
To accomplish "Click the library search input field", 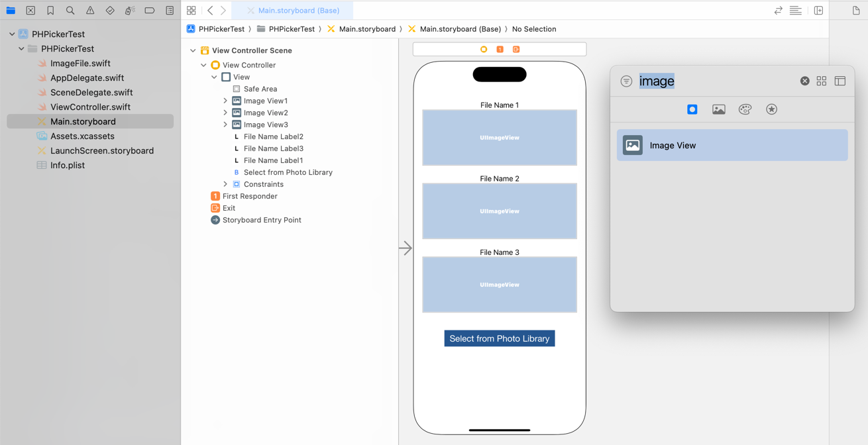I will click(x=716, y=81).
